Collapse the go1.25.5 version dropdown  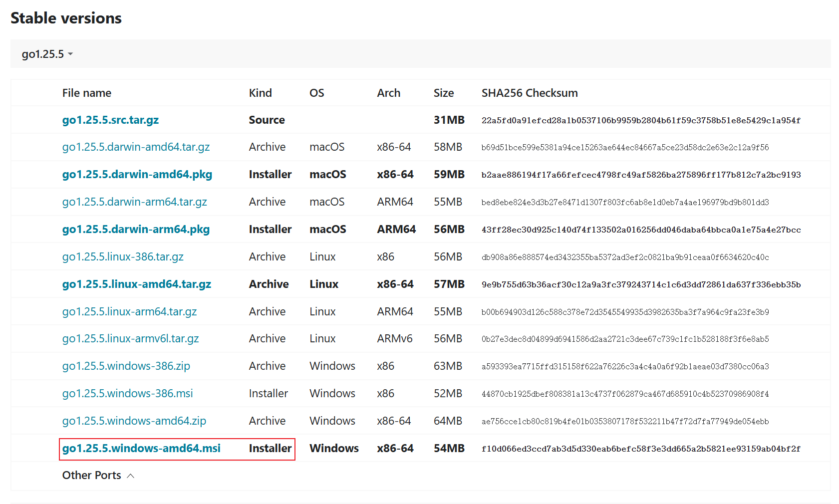pos(47,54)
